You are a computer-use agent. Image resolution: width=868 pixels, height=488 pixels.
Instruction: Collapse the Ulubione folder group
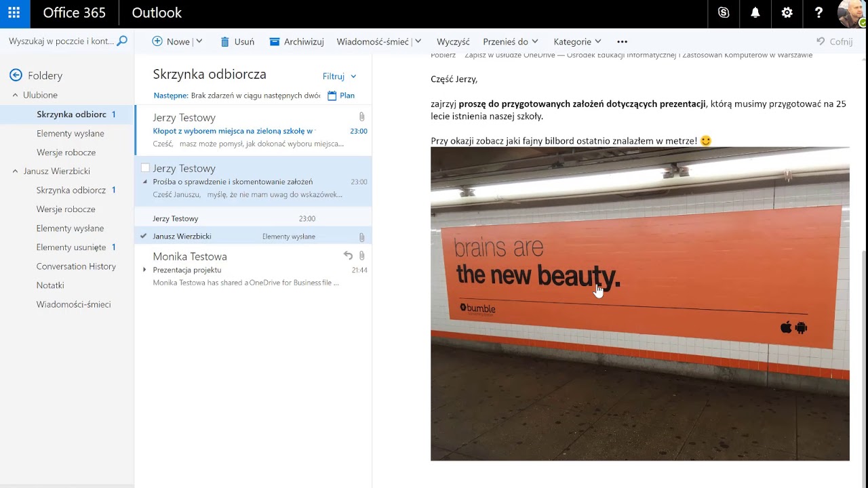[15, 95]
